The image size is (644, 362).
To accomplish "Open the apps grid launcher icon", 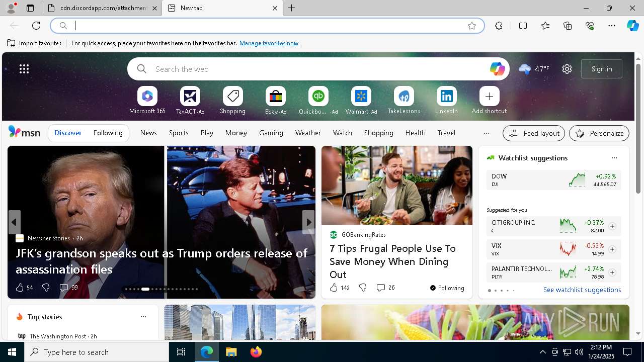I will point(24,69).
